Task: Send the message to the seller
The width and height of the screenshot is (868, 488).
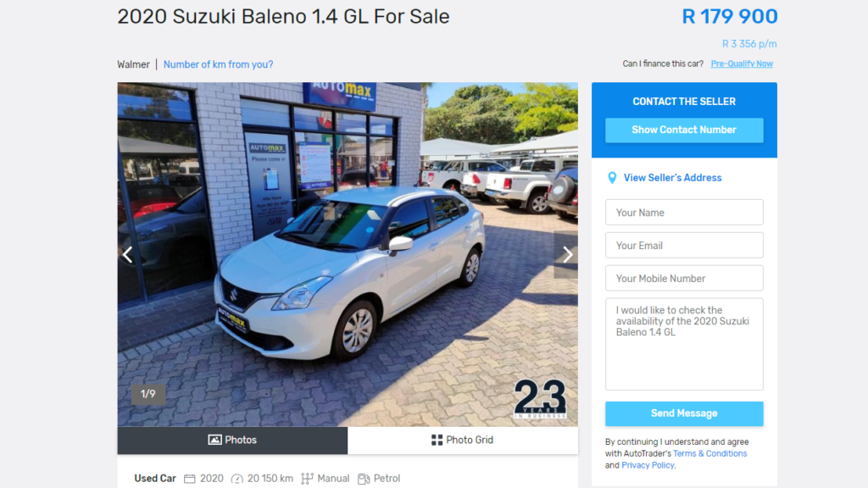Action: point(684,413)
